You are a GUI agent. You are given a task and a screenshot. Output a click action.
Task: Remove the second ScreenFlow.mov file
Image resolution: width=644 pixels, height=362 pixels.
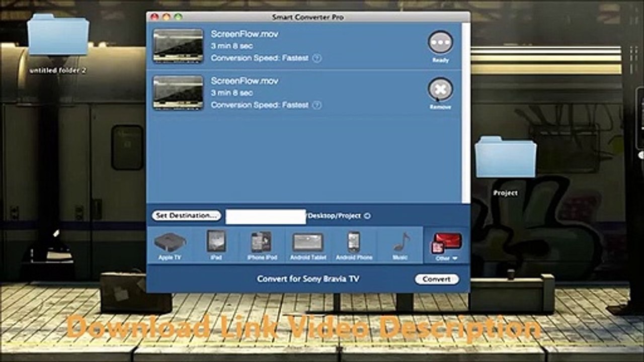tap(440, 89)
